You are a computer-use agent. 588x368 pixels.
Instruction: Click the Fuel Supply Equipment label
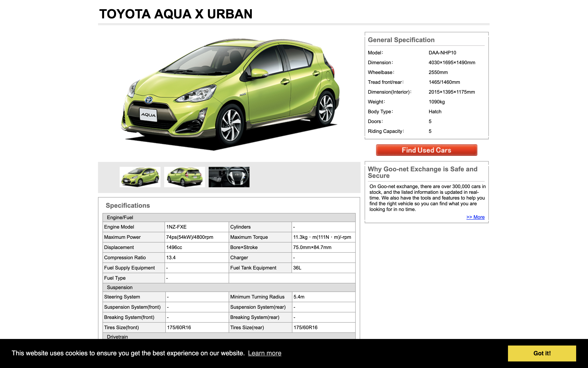[x=129, y=268]
